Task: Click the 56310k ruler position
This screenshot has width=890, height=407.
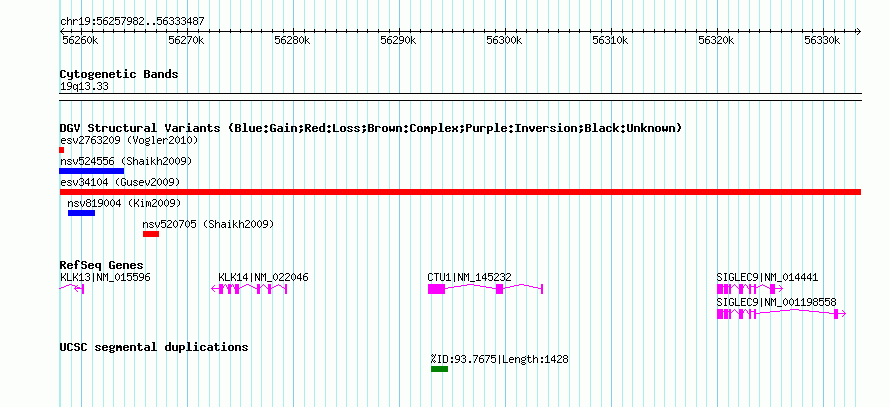Action: click(611, 41)
